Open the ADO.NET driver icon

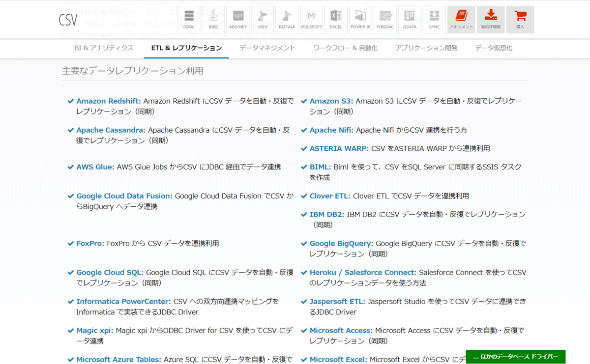(x=238, y=20)
